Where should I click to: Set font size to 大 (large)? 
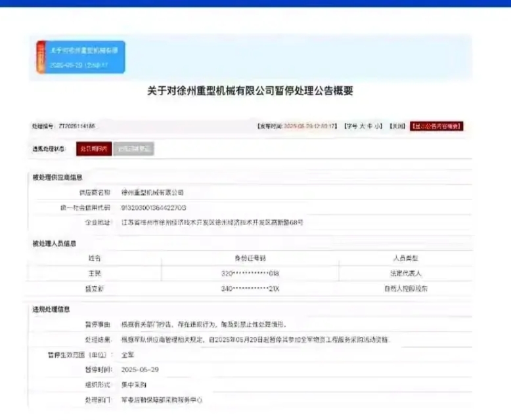tap(363, 126)
